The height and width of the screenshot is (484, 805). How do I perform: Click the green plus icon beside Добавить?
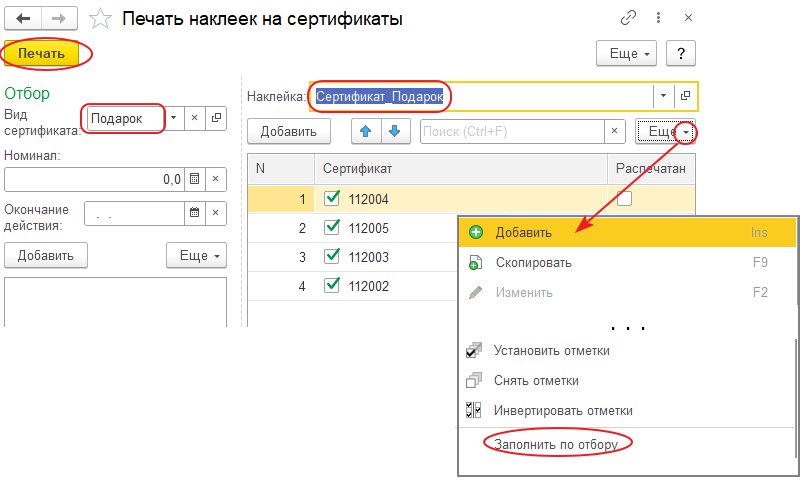coord(476,233)
